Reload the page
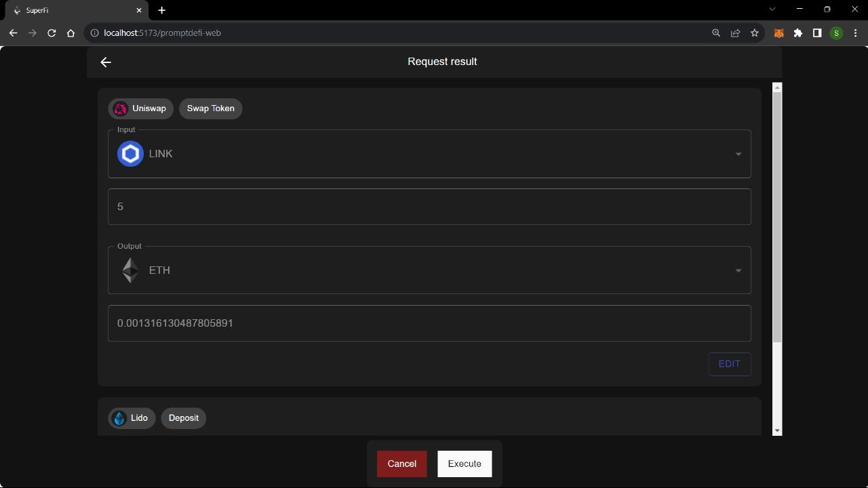Screen dimensions: 868x488 click(x=52, y=33)
